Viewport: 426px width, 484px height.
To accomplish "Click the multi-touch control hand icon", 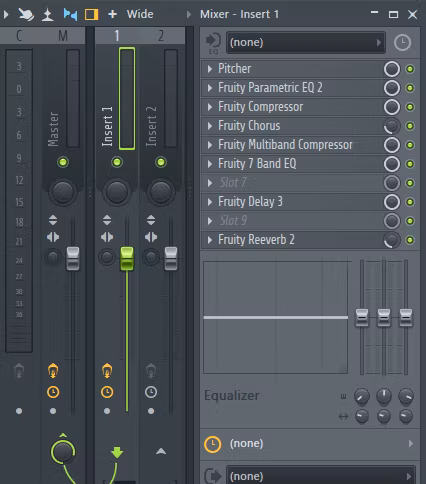I will point(26,14).
